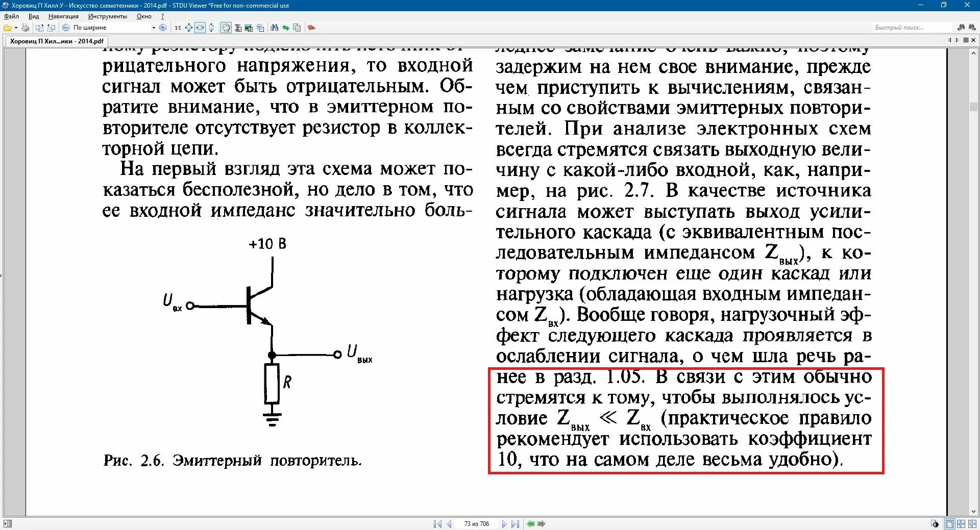Open the По ширине zoom dropdown
Screen dimensions: 980x530
(154, 28)
